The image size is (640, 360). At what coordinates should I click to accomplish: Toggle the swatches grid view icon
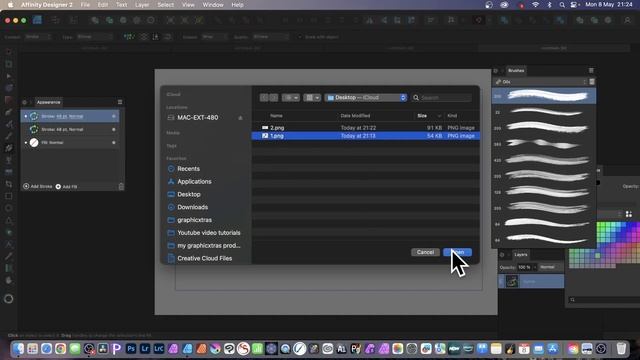pos(629,214)
